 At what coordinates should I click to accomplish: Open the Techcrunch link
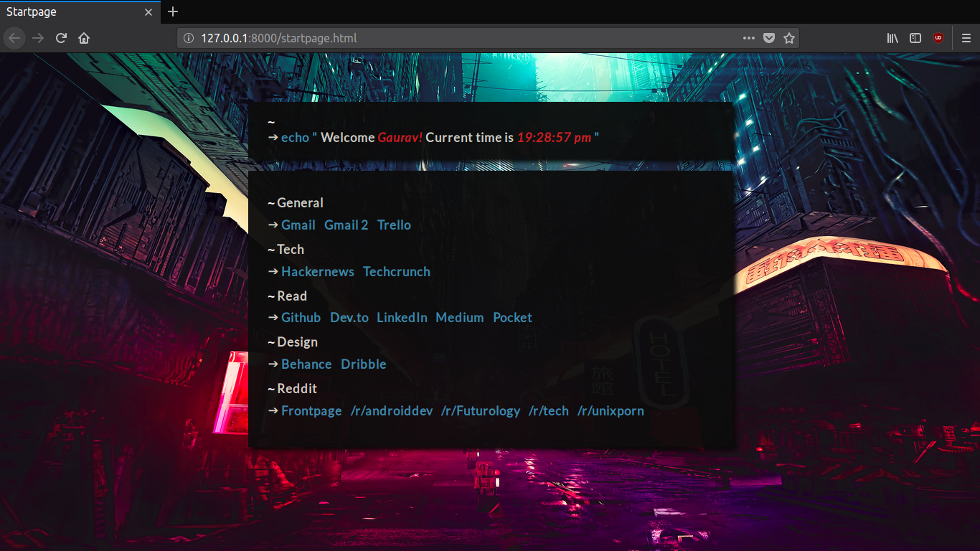pos(397,272)
